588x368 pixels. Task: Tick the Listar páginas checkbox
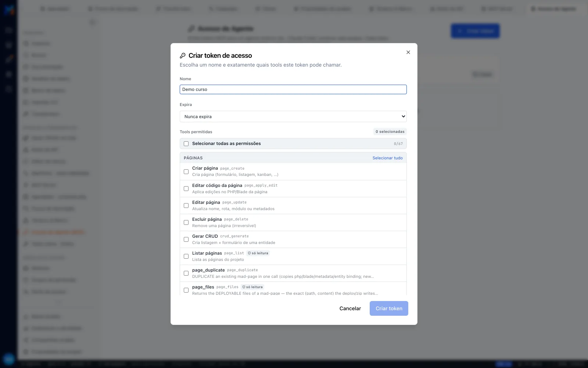coord(186,256)
